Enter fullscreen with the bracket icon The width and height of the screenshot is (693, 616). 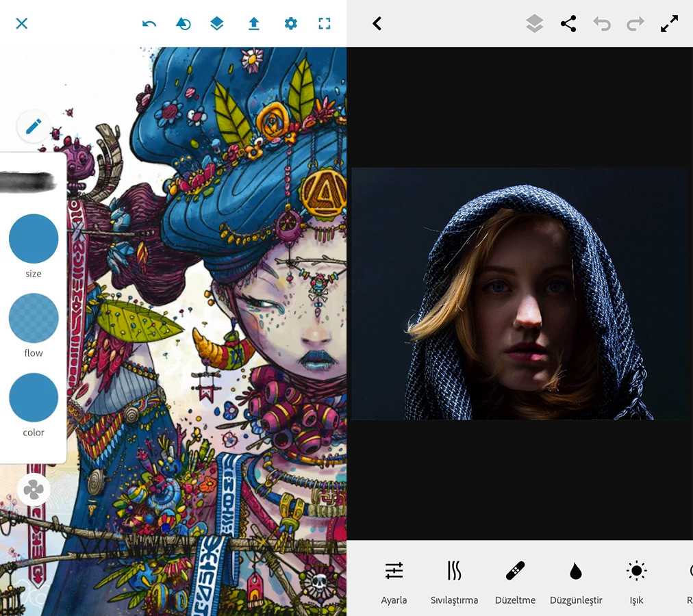tap(325, 23)
